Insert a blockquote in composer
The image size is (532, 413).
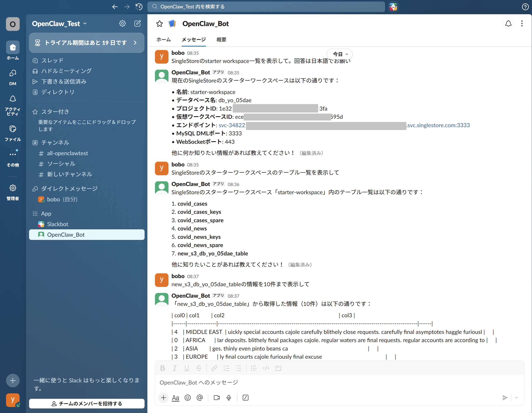click(x=254, y=368)
